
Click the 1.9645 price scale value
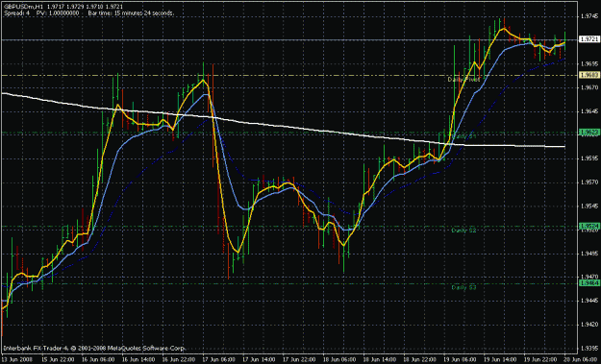tap(589, 111)
